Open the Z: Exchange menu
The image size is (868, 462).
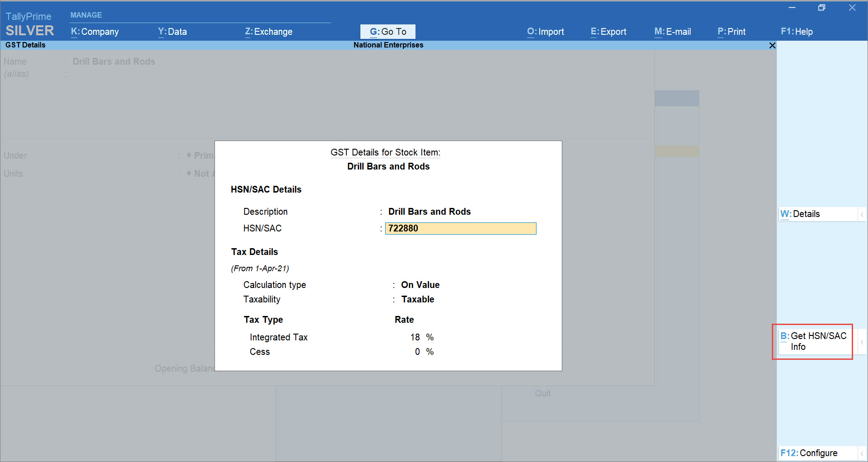pyautogui.click(x=269, y=32)
